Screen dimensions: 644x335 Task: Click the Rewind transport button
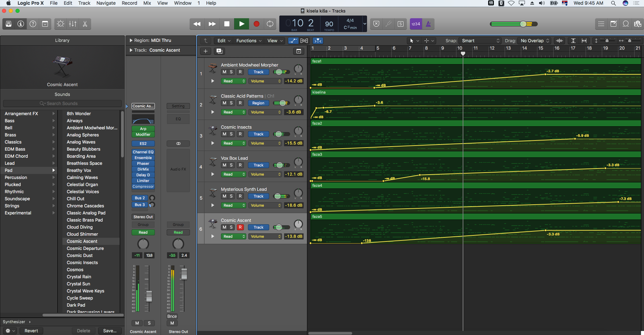click(197, 24)
